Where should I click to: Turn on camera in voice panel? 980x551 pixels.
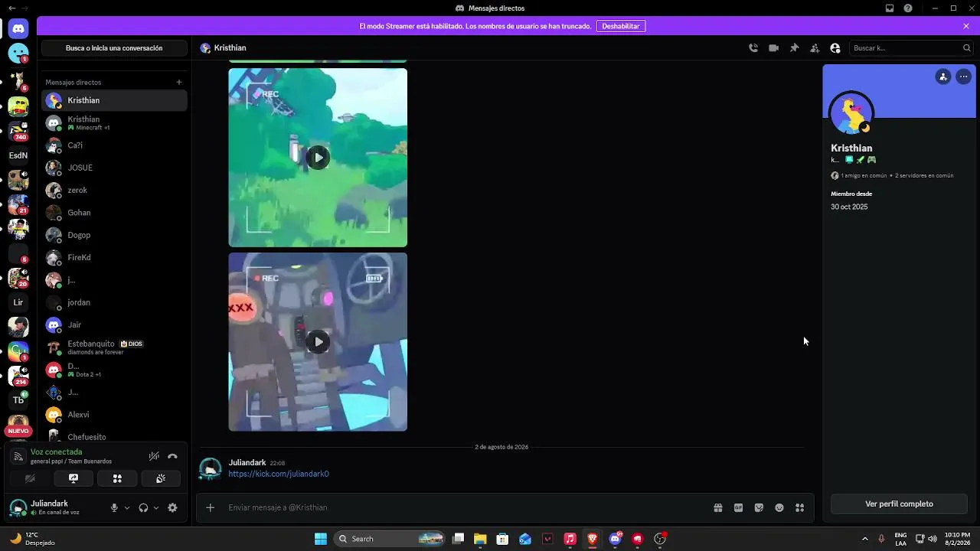tap(30, 479)
